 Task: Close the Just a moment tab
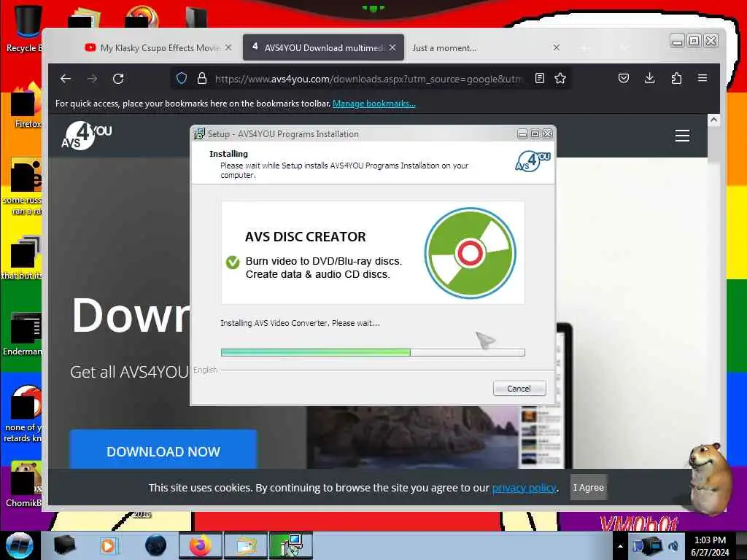557,47
